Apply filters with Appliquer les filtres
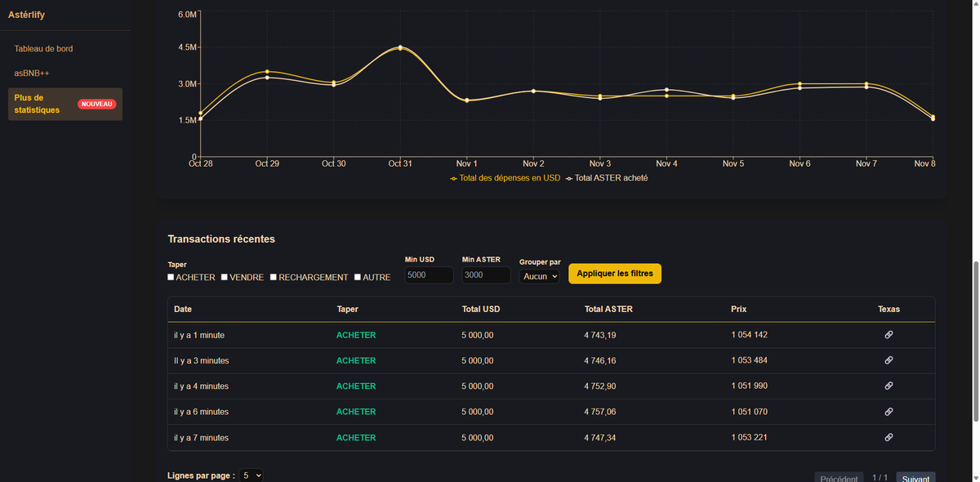This screenshot has width=980, height=482. click(x=615, y=274)
